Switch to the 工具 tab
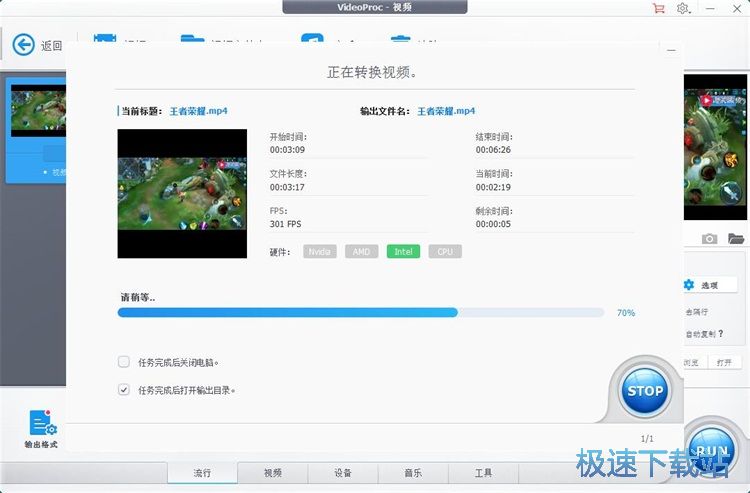Screen dimensions: 750x493 [x=484, y=473]
